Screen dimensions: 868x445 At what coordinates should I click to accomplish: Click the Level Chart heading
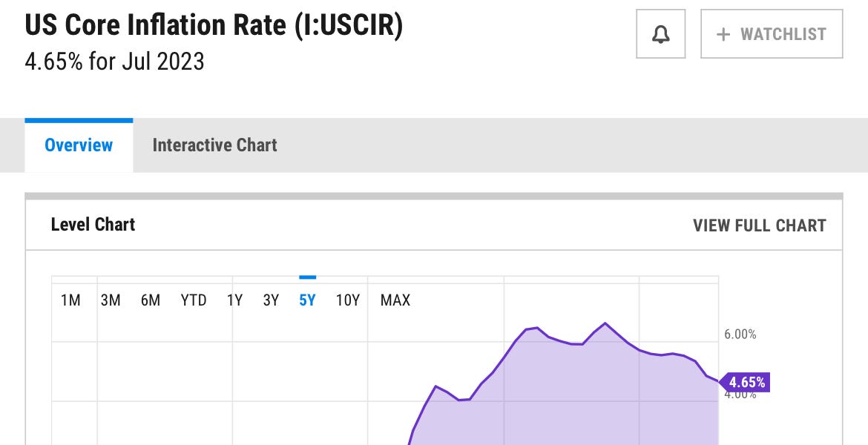click(x=93, y=225)
